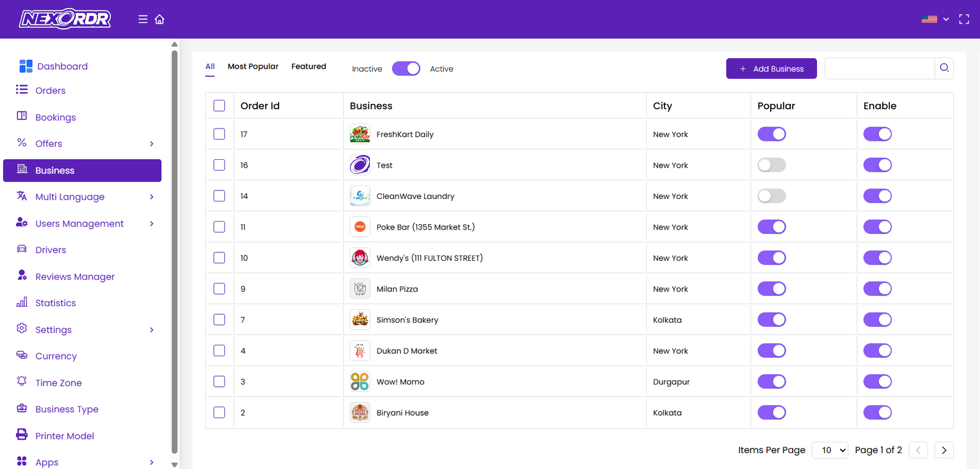The height and width of the screenshot is (469, 980).
Task: Click CleanWave Laundry business name
Action: [415, 196]
